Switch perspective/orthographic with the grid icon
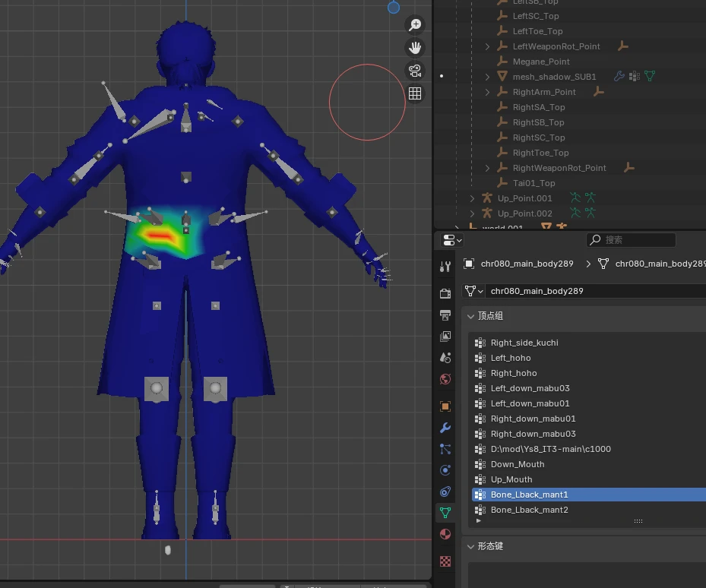This screenshot has height=588, width=706. point(415,93)
